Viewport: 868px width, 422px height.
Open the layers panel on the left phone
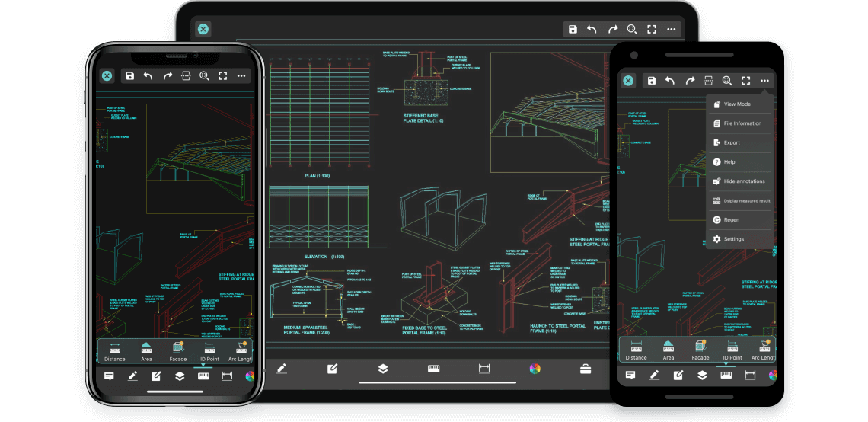click(x=180, y=376)
